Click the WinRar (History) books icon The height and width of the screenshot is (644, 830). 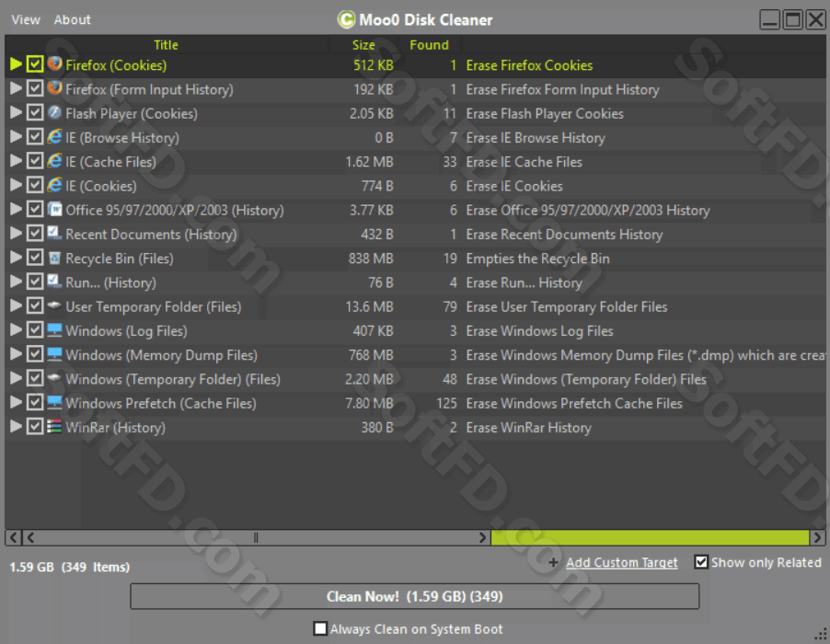pyautogui.click(x=54, y=427)
